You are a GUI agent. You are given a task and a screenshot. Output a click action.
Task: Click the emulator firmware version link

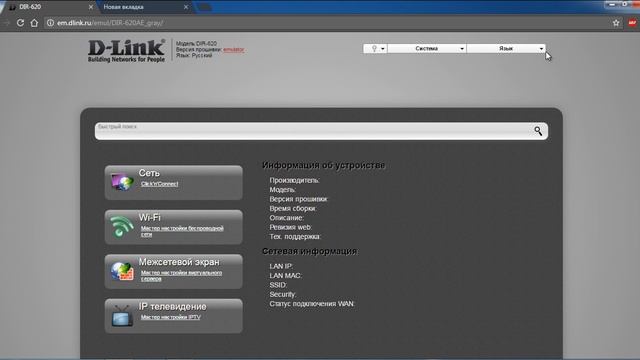233,49
